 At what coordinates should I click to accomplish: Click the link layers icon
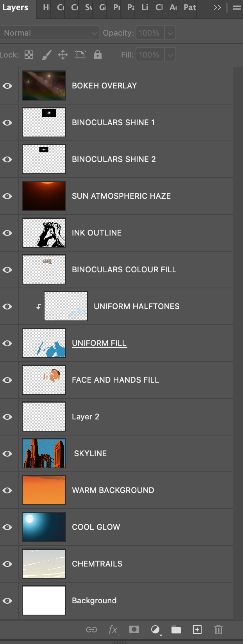point(91,630)
